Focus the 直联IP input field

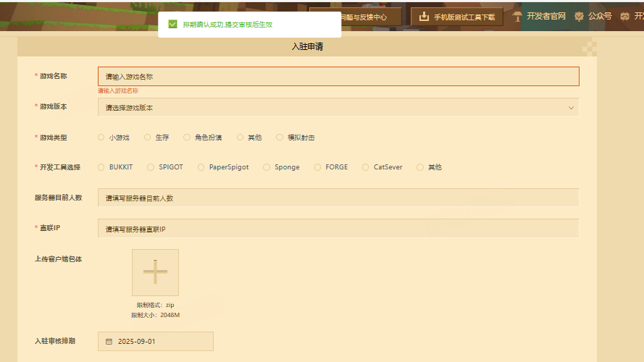pos(338,228)
